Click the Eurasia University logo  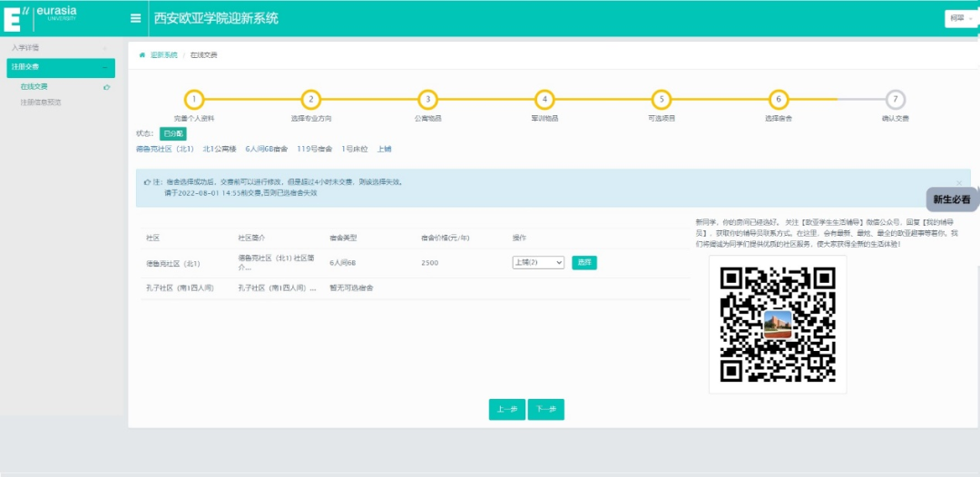[40, 17]
